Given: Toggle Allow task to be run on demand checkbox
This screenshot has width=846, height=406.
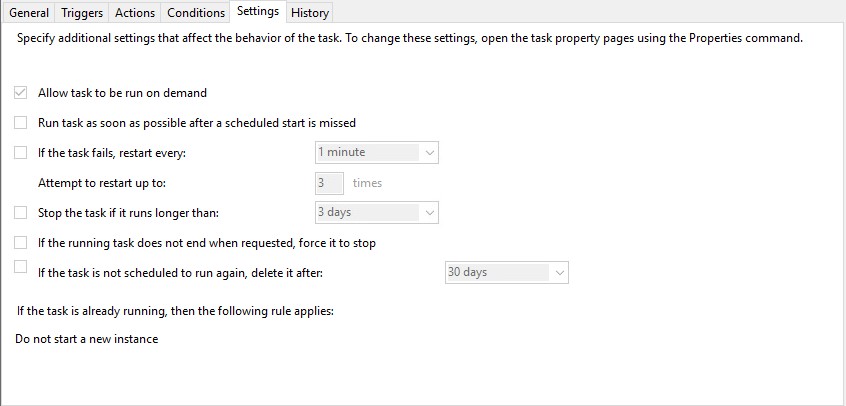Looking at the screenshot, I should coord(21,93).
